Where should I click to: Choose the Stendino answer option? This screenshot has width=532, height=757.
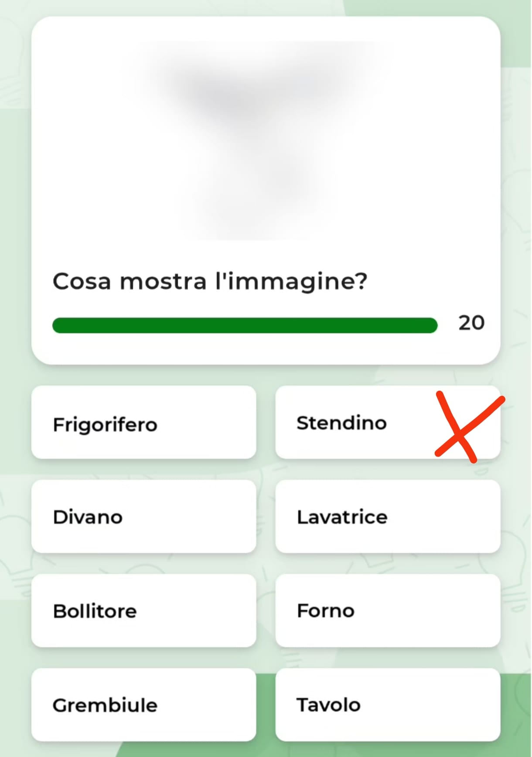pos(388,422)
